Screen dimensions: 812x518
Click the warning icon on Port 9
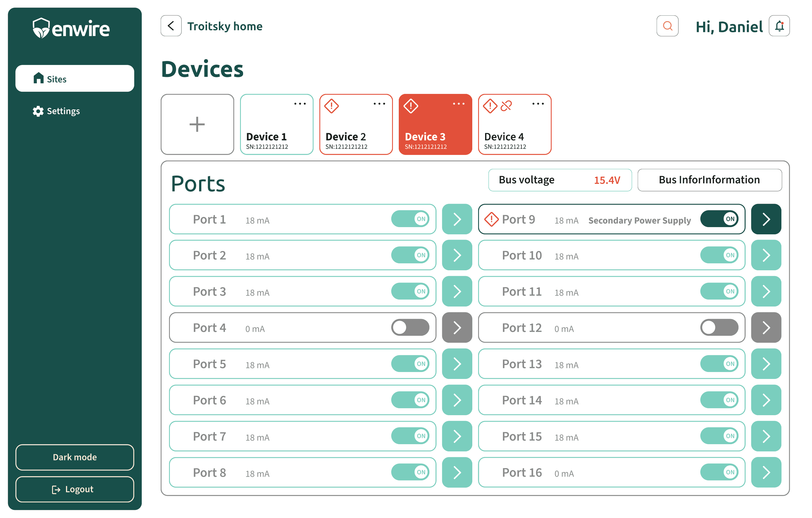[491, 219]
